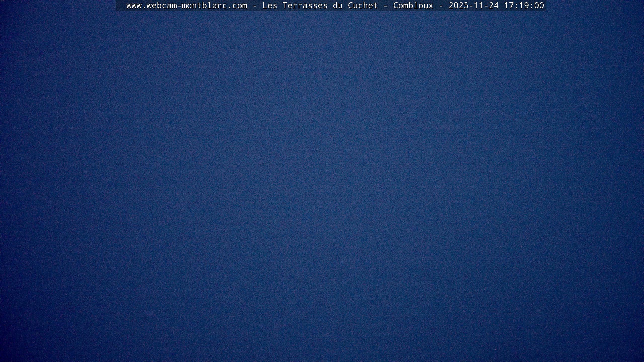Screen dimensions: 644x362
Task: Click the '.com' ending of the URL
Action: pyautogui.click(x=237, y=6)
